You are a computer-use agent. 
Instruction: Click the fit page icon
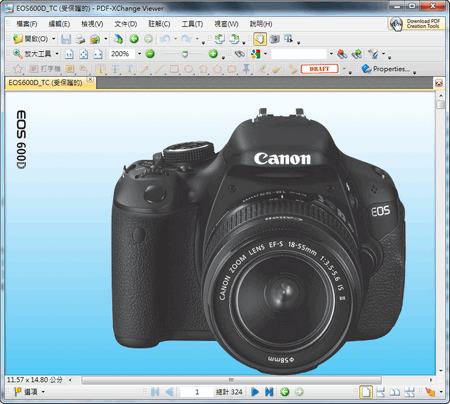tap(84, 54)
